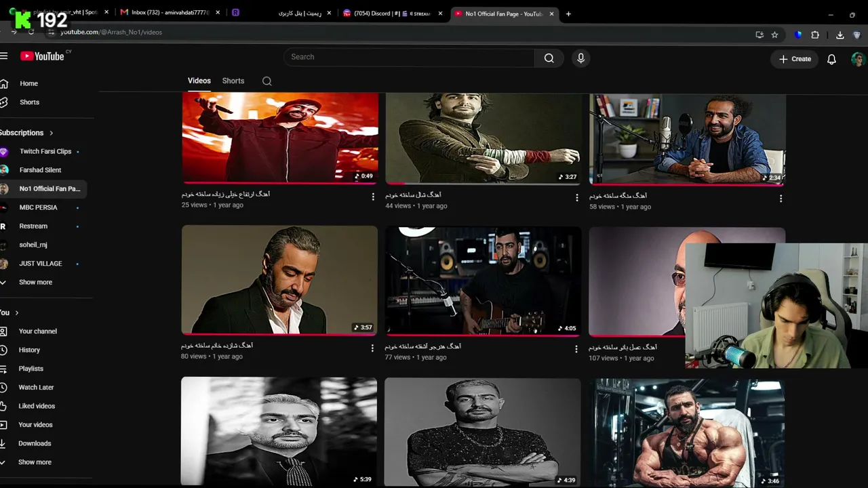Open more options for the 2:34 video

pyautogui.click(x=781, y=199)
